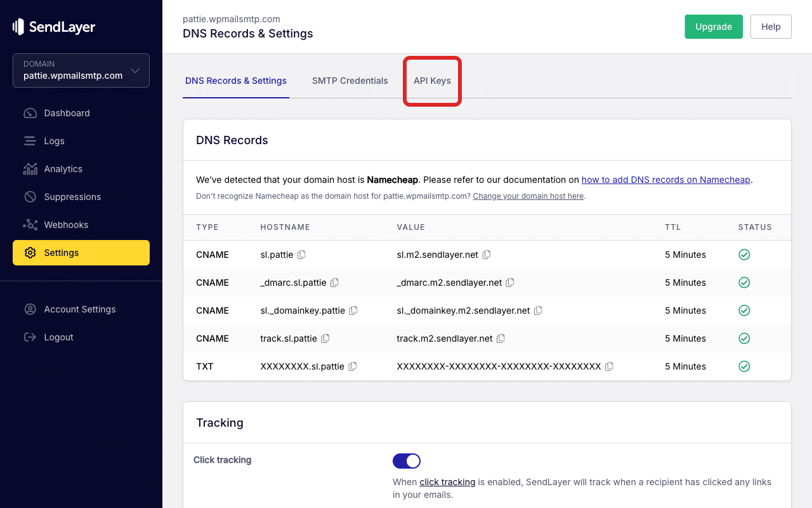This screenshot has height=508, width=812.
Task: Open the "click tracking" description link
Action: (x=447, y=482)
